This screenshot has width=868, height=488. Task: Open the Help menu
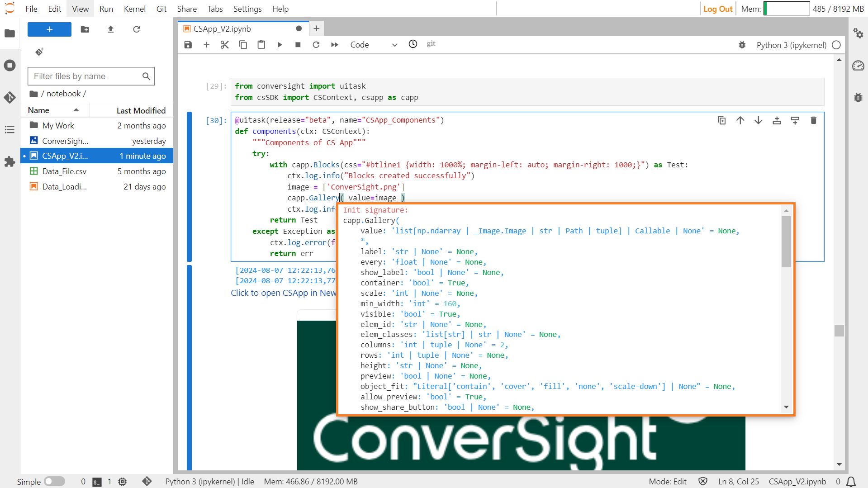pos(280,9)
